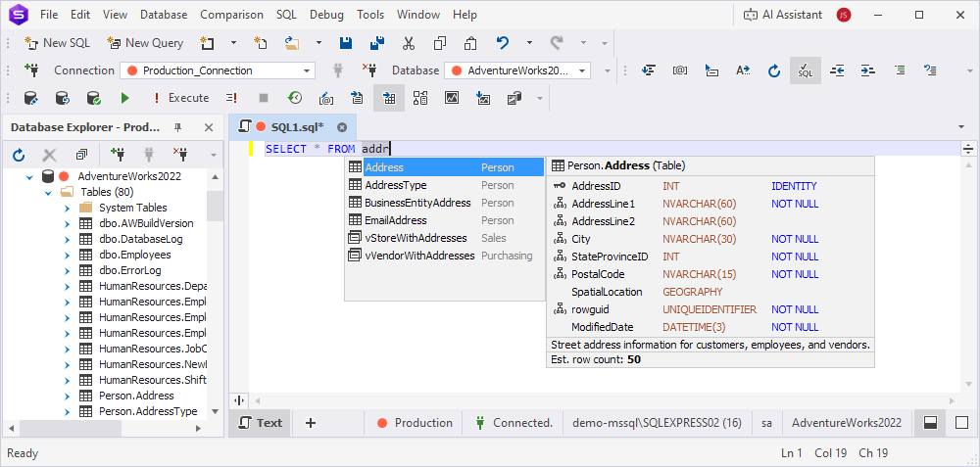This screenshot has height=467, width=980.
Task: Toggle the highlighted code completion table icon
Action: [x=389, y=98]
